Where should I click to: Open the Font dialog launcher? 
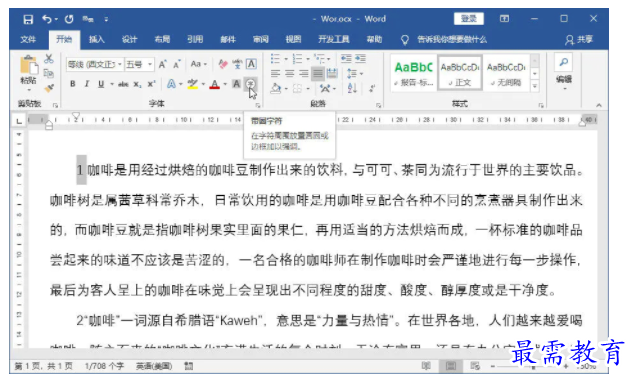pyautogui.click(x=258, y=105)
